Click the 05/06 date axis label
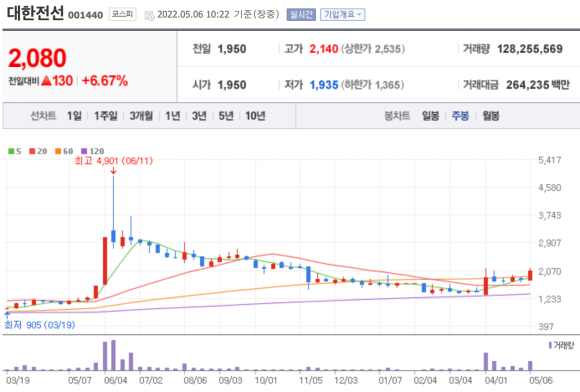The height and width of the screenshot is (392, 580). click(540, 381)
